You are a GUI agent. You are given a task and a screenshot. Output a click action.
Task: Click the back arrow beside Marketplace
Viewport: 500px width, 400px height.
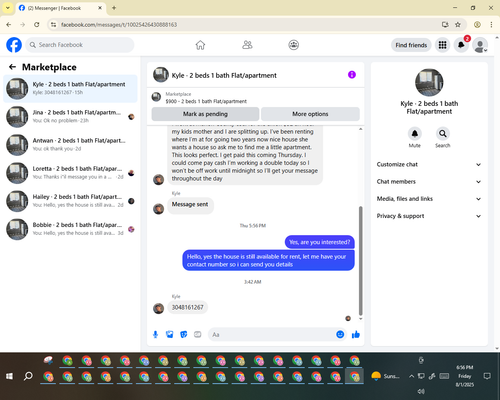[x=12, y=67]
